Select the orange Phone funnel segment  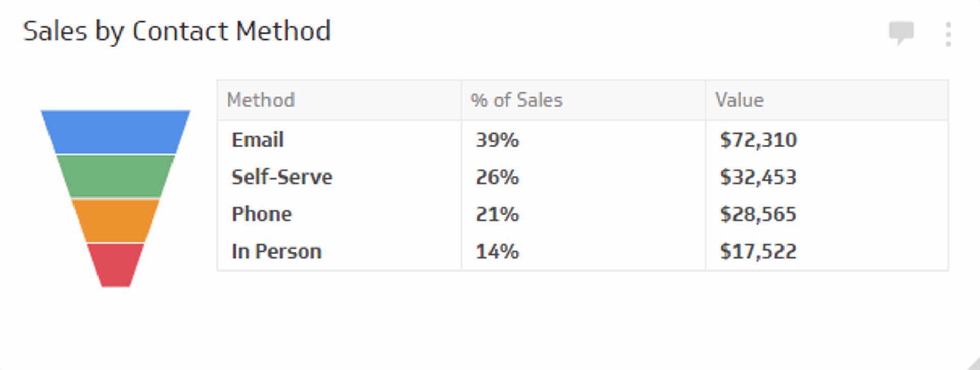click(x=114, y=219)
